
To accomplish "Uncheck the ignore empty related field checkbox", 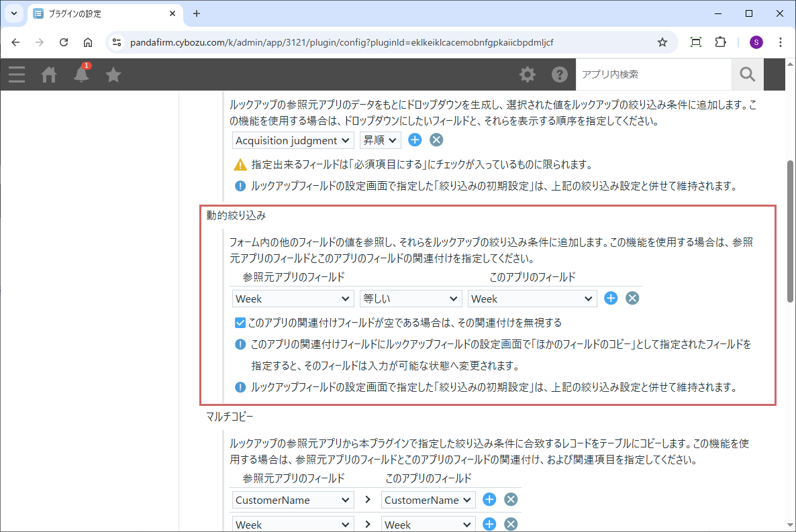I will [x=240, y=323].
